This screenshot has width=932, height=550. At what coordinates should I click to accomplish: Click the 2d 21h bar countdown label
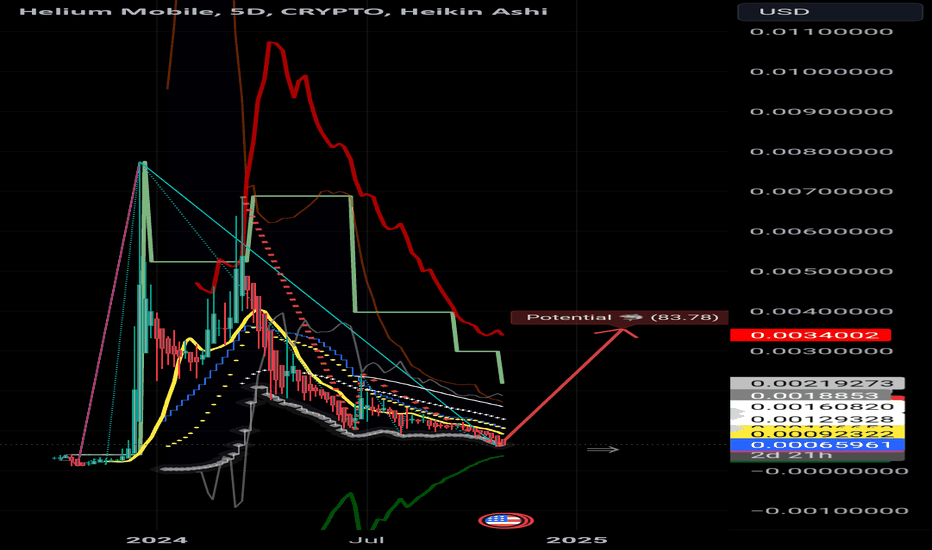point(817,455)
